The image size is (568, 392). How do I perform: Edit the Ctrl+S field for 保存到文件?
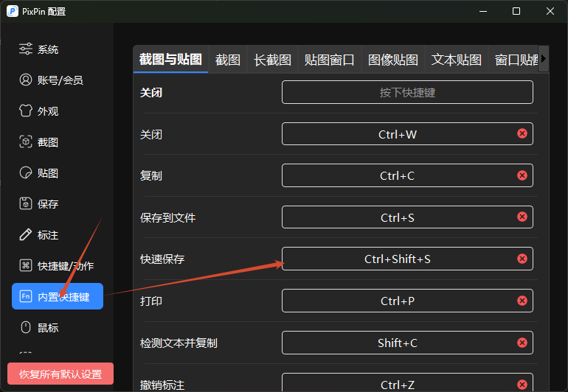click(407, 217)
